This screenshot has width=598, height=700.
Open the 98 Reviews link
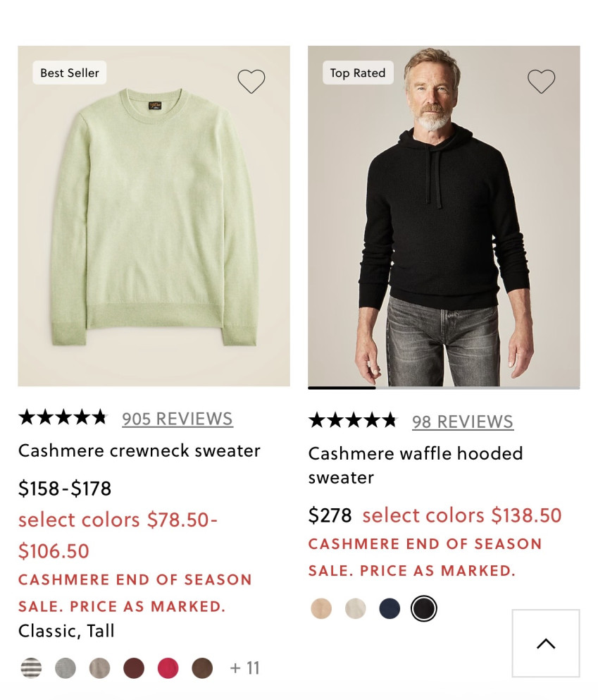pos(463,422)
